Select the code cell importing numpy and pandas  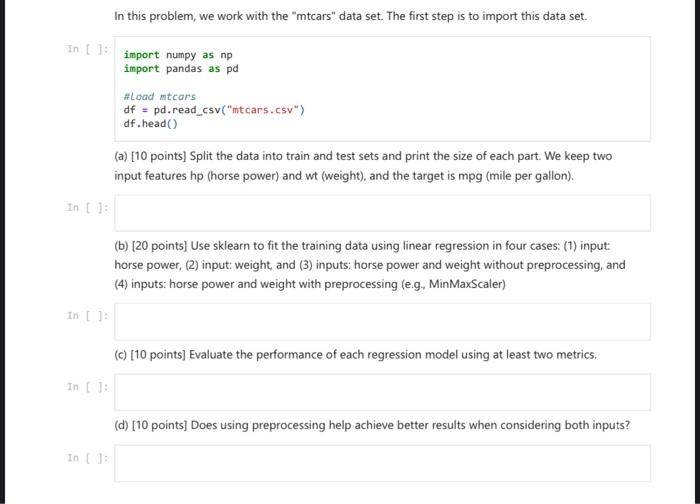coord(382,89)
